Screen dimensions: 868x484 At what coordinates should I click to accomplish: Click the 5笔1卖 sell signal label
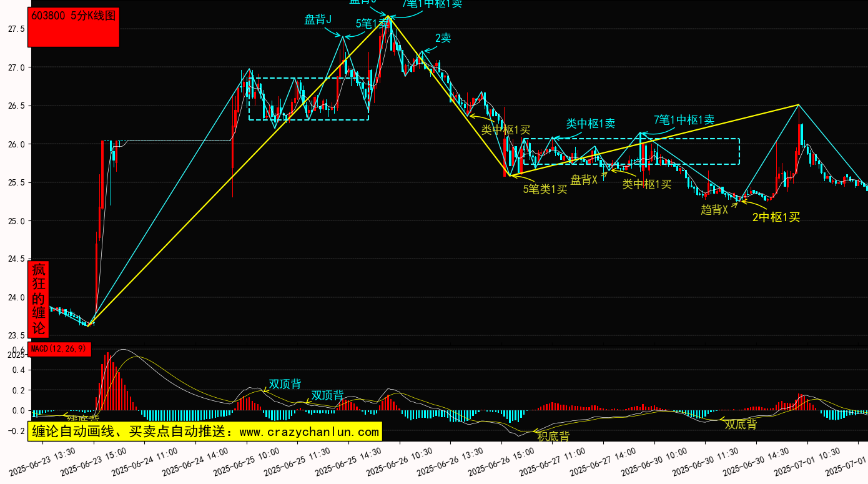[x=372, y=24]
